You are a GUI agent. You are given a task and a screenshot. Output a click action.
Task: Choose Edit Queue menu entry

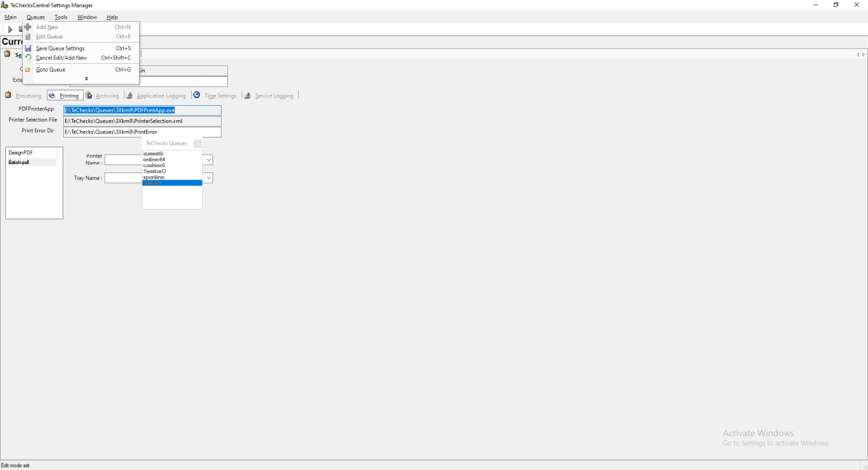coord(81,37)
